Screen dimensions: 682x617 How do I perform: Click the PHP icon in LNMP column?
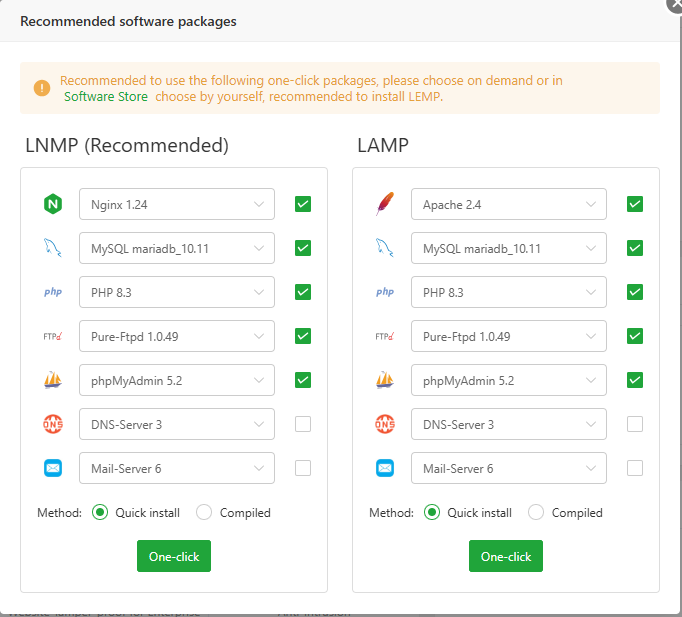point(53,292)
